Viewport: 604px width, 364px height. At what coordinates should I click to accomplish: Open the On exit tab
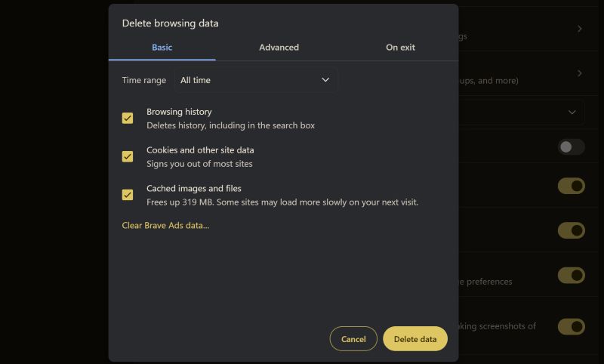pyautogui.click(x=400, y=47)
